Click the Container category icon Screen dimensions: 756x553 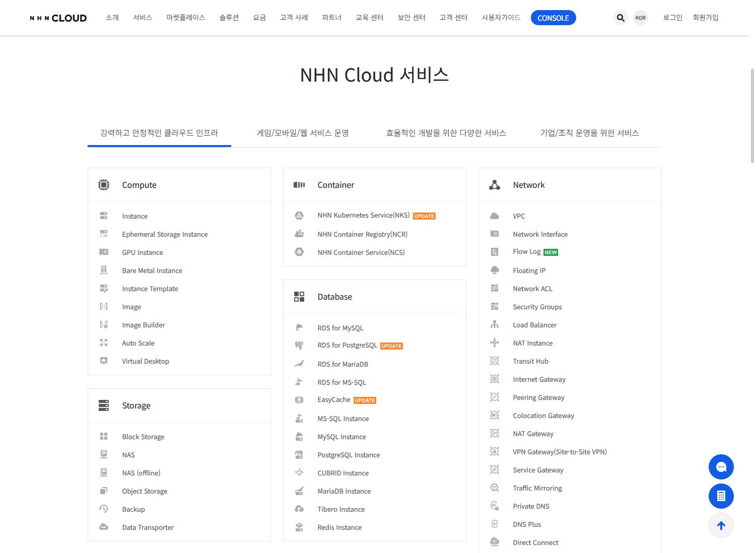299,185
